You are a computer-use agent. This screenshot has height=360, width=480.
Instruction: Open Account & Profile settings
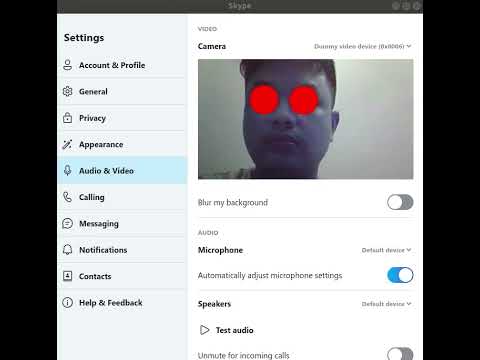click(x=122, y=65)
